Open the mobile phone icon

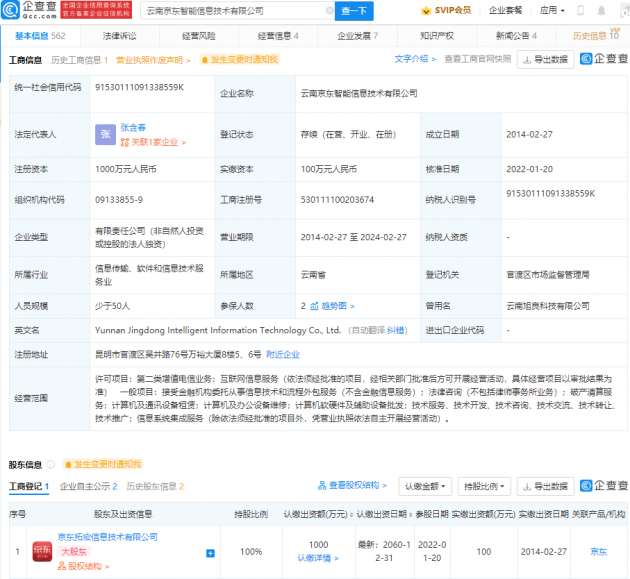tap(581, 11)
